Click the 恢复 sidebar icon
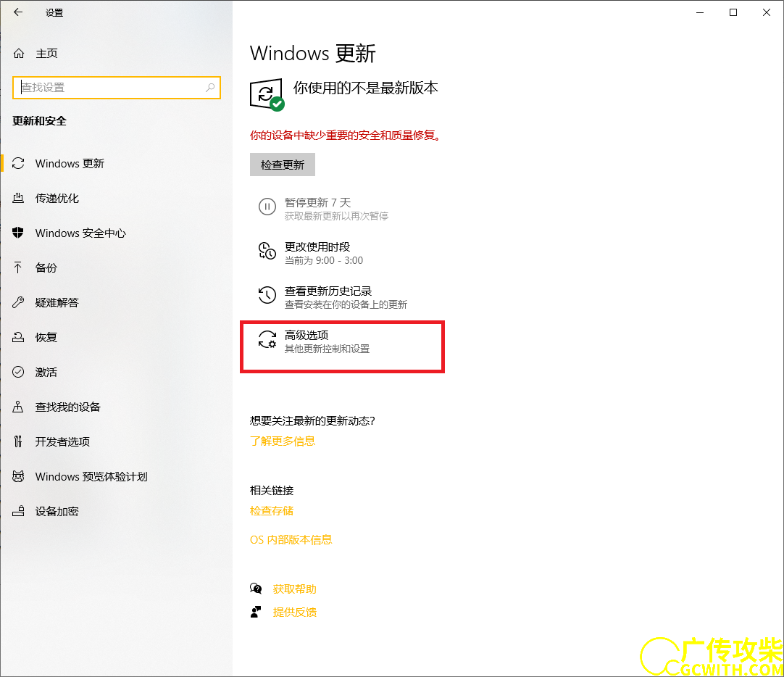 (x=18, y=337)
